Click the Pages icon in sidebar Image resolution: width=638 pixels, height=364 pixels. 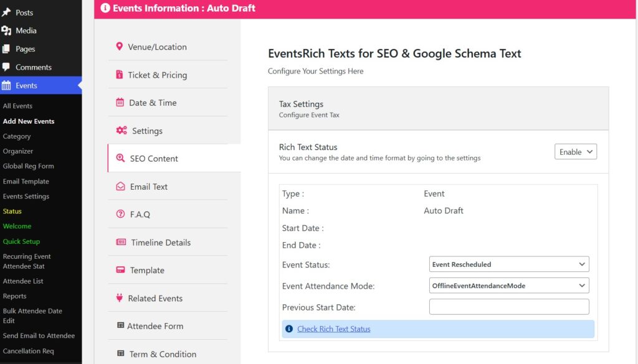pyautogui.click(x=6, y=49)
